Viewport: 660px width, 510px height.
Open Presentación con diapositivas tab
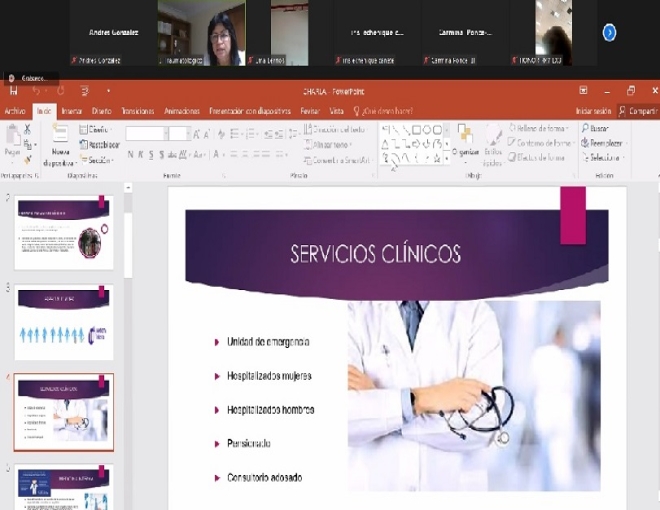250,111
